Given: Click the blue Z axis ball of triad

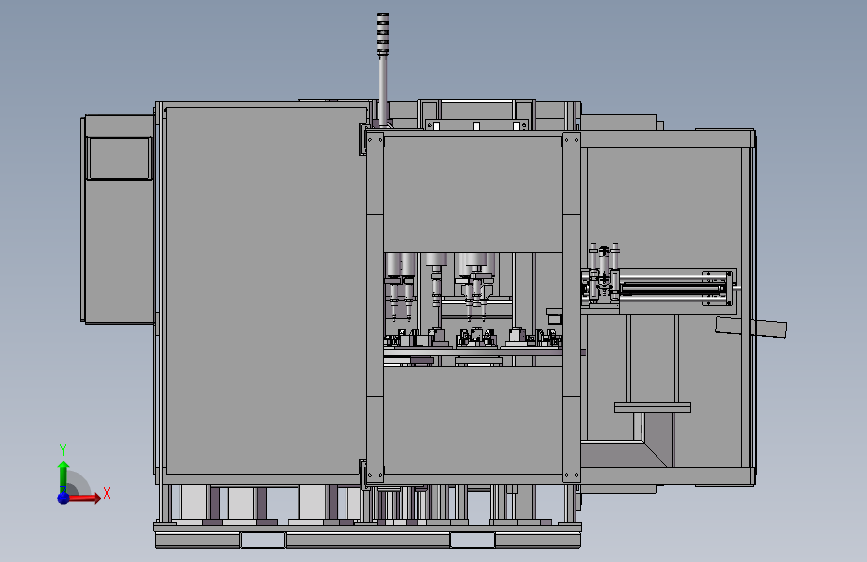Looking at the screenshot, I should click(64, 498).
